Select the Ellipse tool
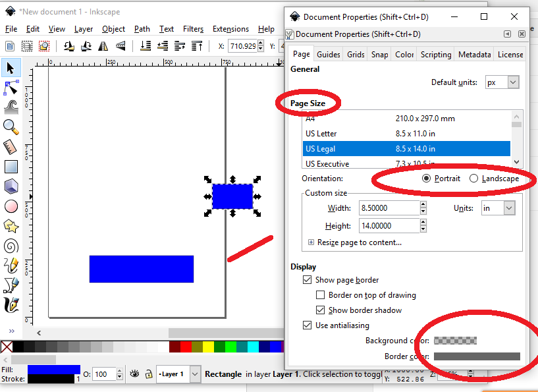 click(x=10, y=206)
